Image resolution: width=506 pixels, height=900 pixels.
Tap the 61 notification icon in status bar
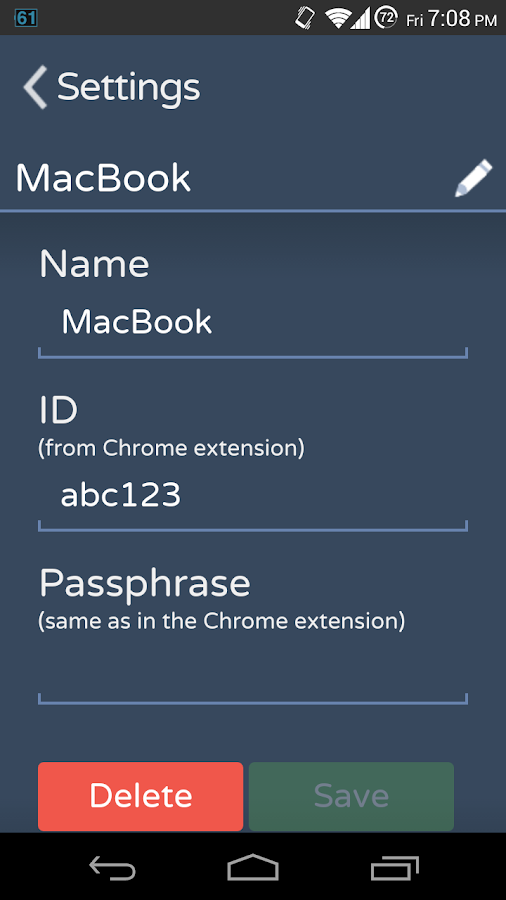point(26,18)
